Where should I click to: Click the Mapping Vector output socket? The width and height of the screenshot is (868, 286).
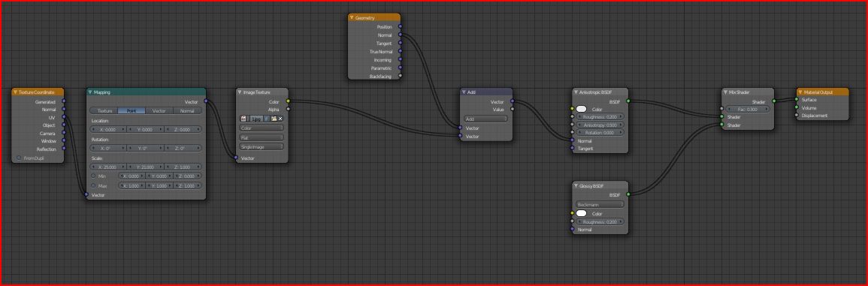click(206, 101)
